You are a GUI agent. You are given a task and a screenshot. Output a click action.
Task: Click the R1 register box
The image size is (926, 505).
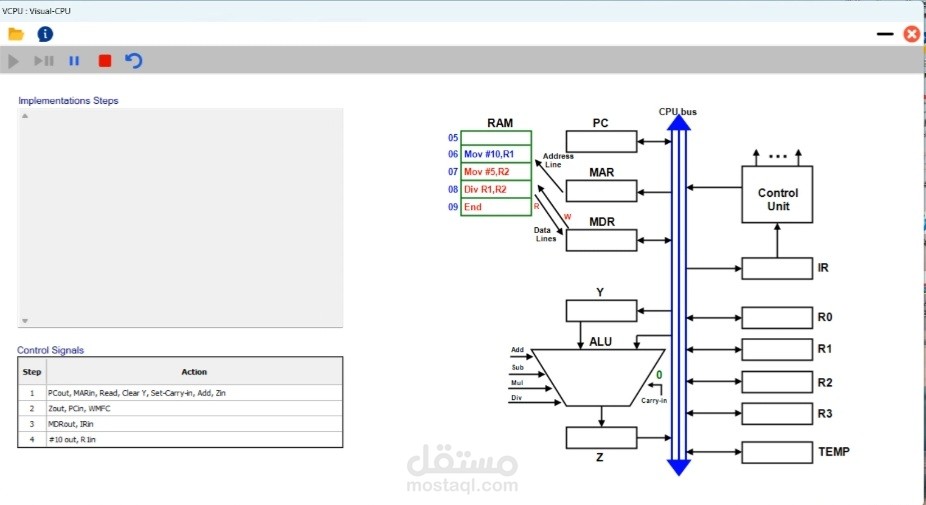coord(777,349)
